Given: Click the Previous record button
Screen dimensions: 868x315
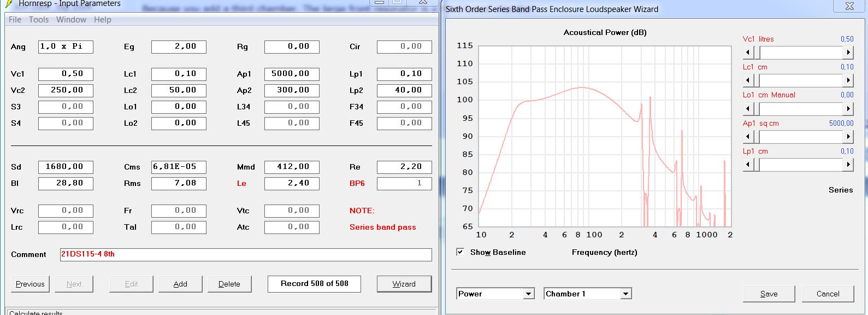Looking at the screenshot, I should [x=30, y=284].
